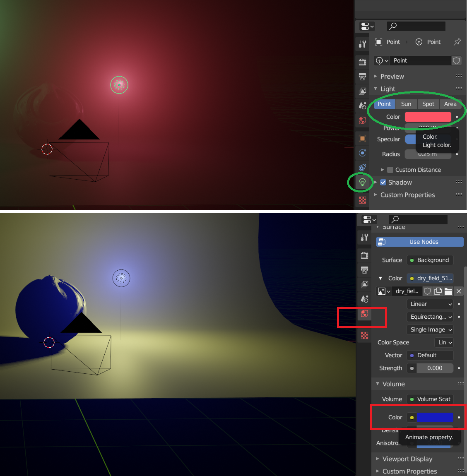Switch the light type to Sun

point(406,104)
